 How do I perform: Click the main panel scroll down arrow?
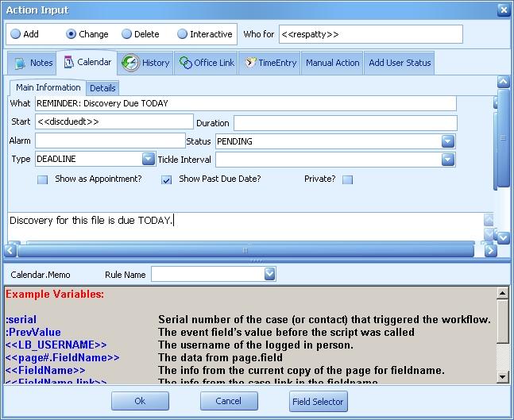click(x=504, y=238)
